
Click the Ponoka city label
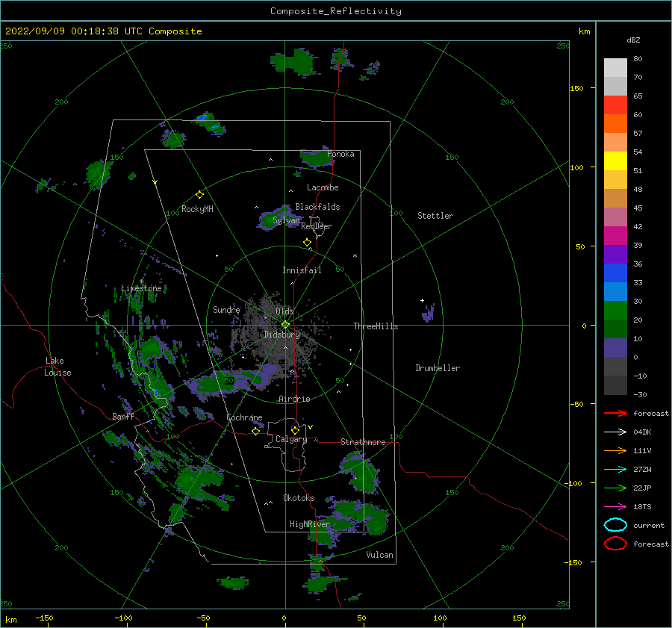pyautogui.click(x=340, y=154)
